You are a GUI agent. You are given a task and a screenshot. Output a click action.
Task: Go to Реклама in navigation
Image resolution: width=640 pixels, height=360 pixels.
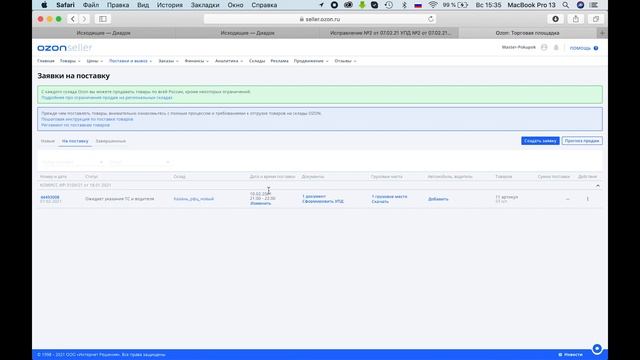tap(279, 61)
